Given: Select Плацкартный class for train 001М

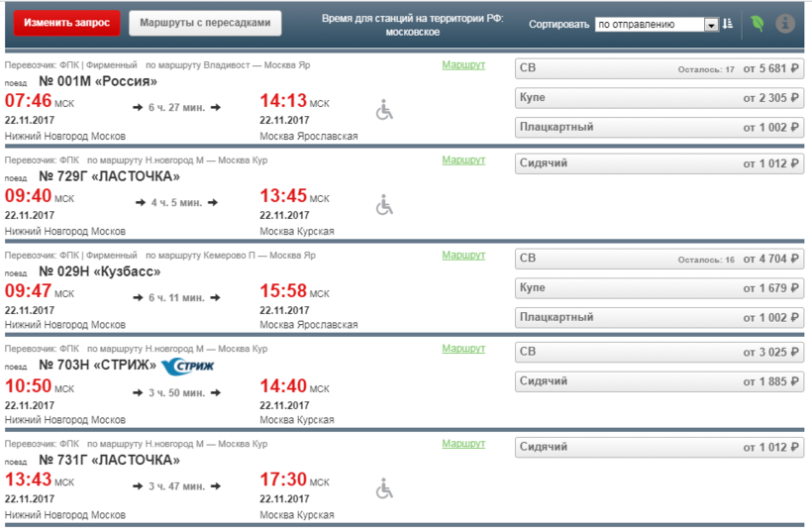Looking at the screenshot, I should [x=659, y=127].
